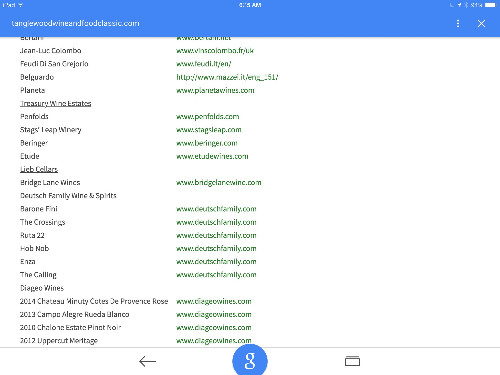The width and height of the screenshot is (500, 375).
Task: Open the www.stagsleap.com link
Action: [209, 130]
